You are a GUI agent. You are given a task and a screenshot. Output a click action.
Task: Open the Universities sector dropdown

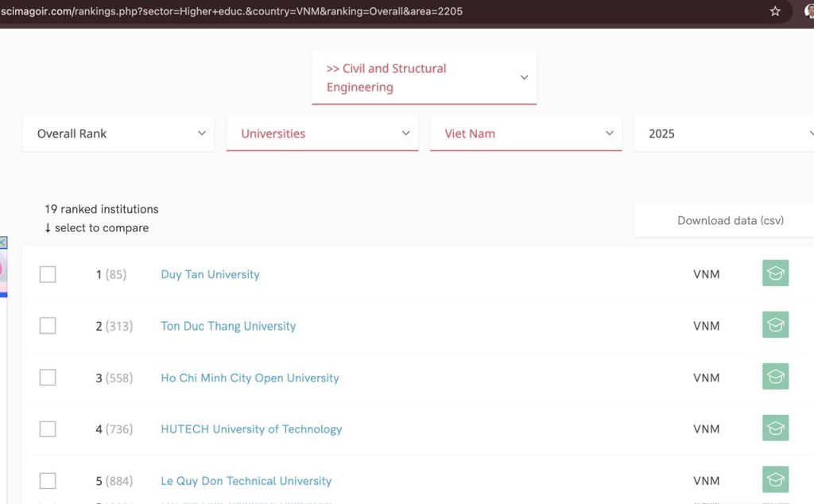tap(323, 134)
